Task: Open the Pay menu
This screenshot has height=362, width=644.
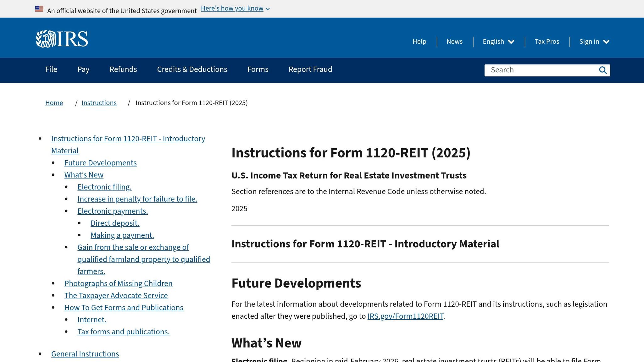Action: pyautogui.click(x=83, y=69)
